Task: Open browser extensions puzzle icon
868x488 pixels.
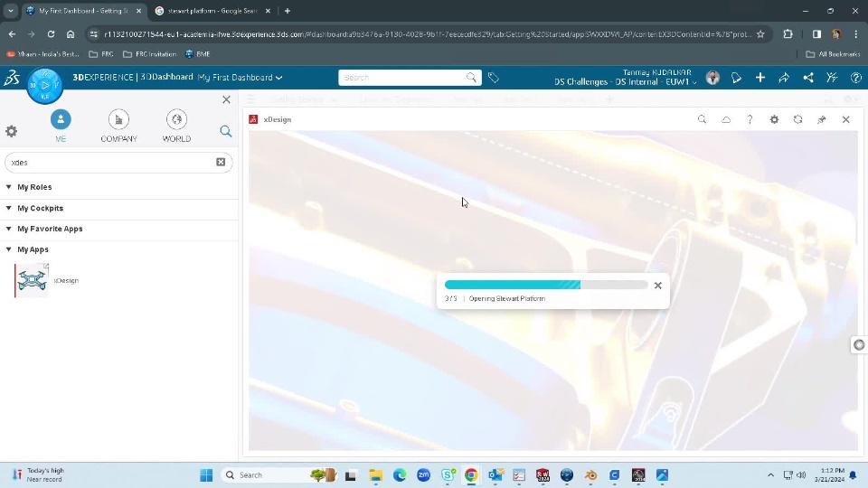Action: (x=788, y=34)
